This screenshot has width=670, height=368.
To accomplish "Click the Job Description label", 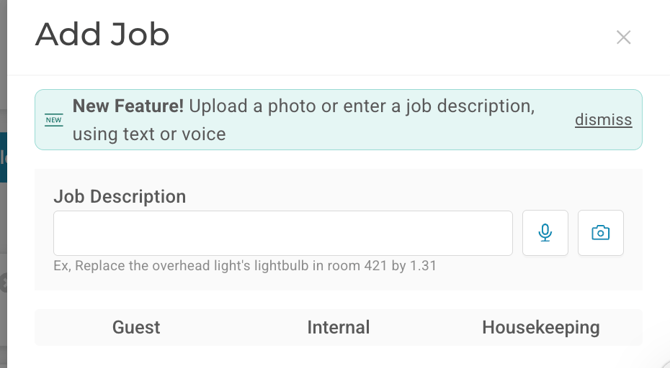I will (120, 197).
